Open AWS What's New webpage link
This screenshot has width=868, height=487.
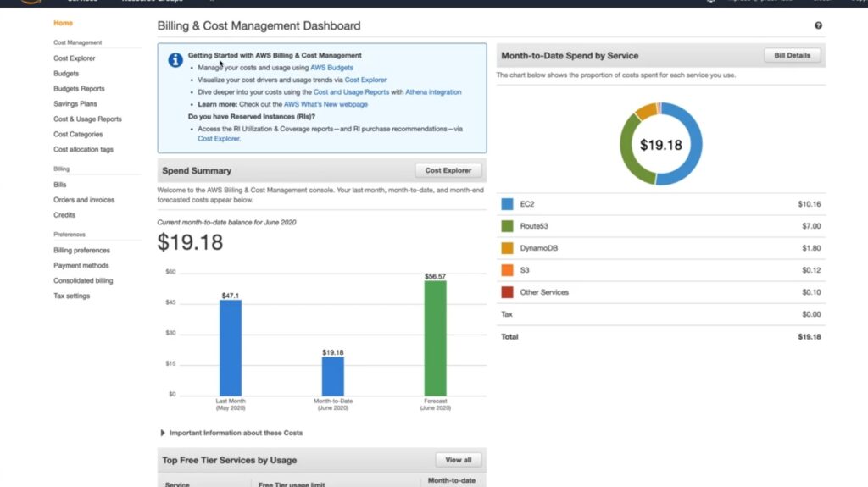point(325,104)
